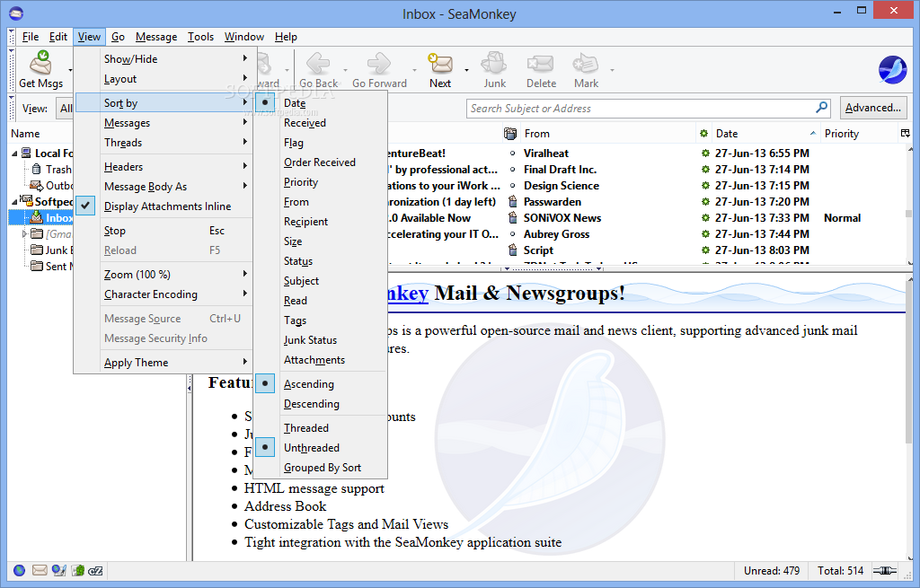Open the Next button dropdown arrow
The image size is (920, 588).
coord(466,70)
